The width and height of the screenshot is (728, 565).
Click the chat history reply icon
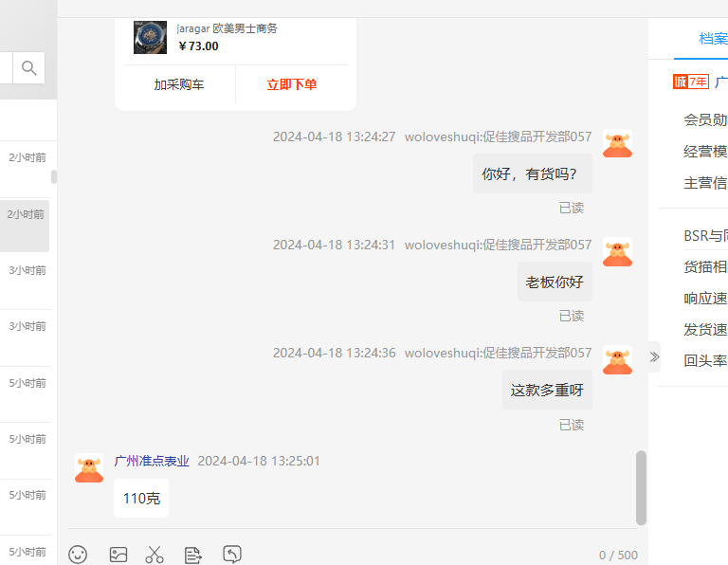232,554
